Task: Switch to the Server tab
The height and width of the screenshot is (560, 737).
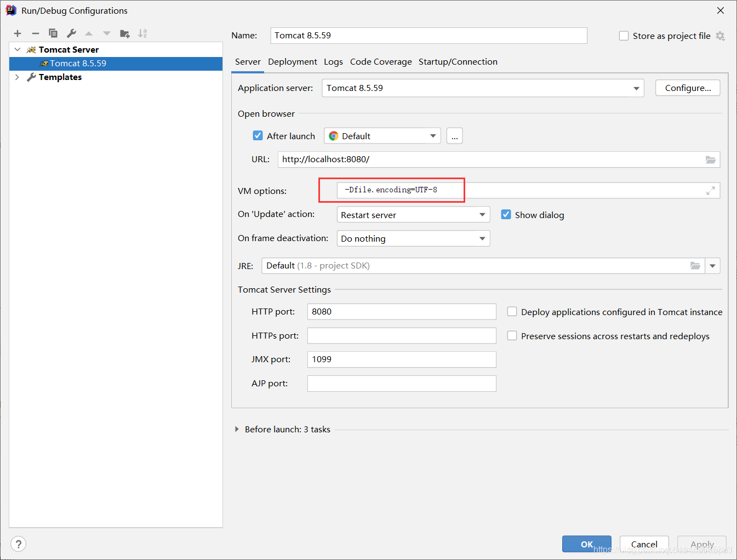Action: pyautogui.click(x=248, y=62)
